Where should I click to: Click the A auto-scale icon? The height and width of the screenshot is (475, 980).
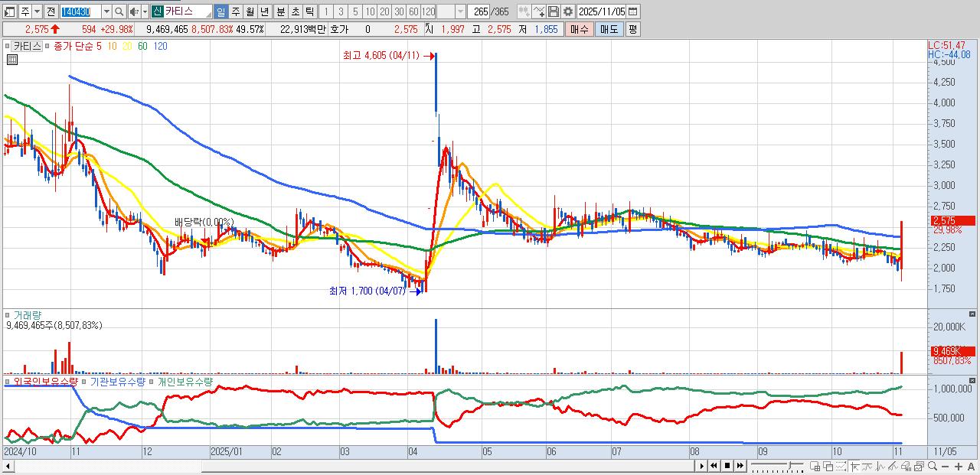click(x=971, y=466)
